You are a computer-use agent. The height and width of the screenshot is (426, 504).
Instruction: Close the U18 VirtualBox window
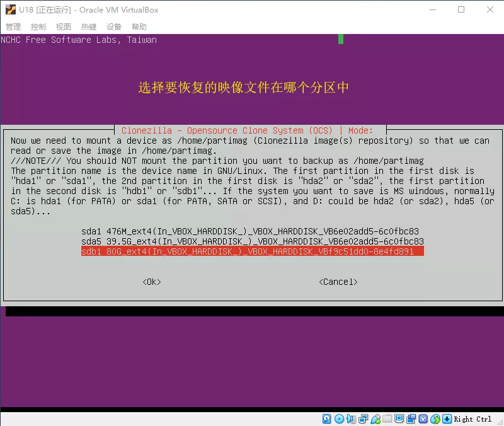(x=490, y=9)
